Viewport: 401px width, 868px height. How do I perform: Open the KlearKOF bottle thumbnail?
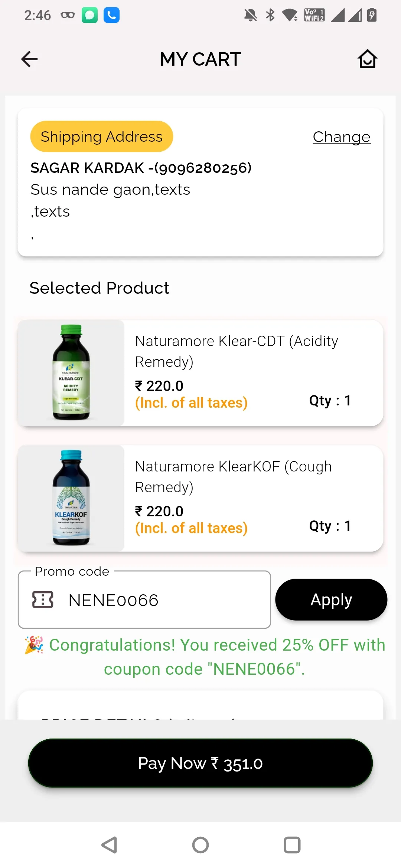[x=71, y=498]
